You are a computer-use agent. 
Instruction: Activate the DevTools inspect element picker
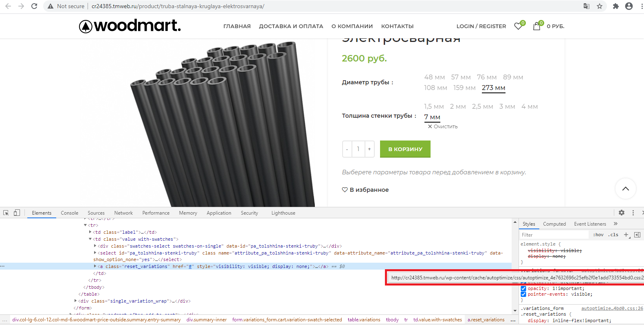[x=6, y=213]
